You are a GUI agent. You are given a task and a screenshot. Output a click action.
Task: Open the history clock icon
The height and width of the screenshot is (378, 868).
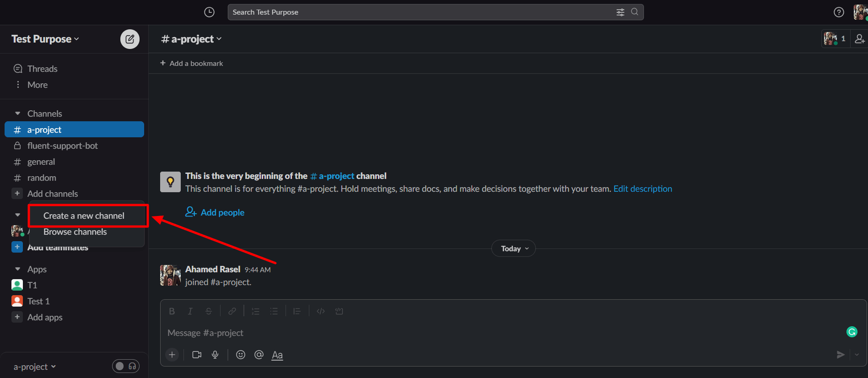[x=209, y=12]
